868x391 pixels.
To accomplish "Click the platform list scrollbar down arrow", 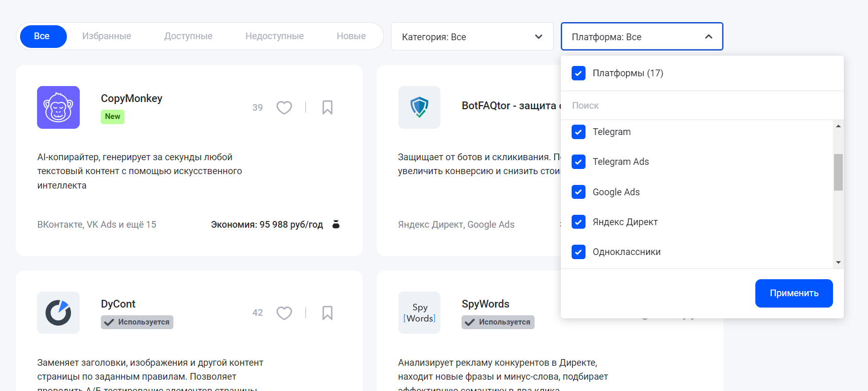I will (x=838, y=262).
